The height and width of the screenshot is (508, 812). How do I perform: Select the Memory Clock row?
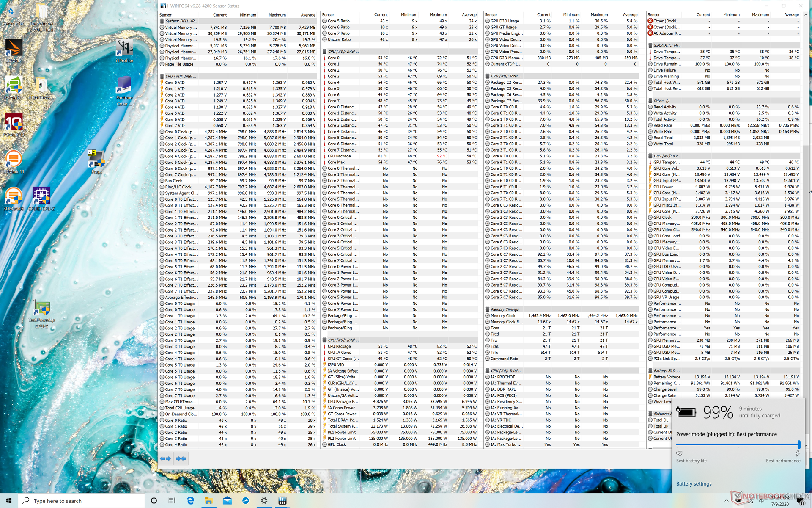(x=562, y=316)
